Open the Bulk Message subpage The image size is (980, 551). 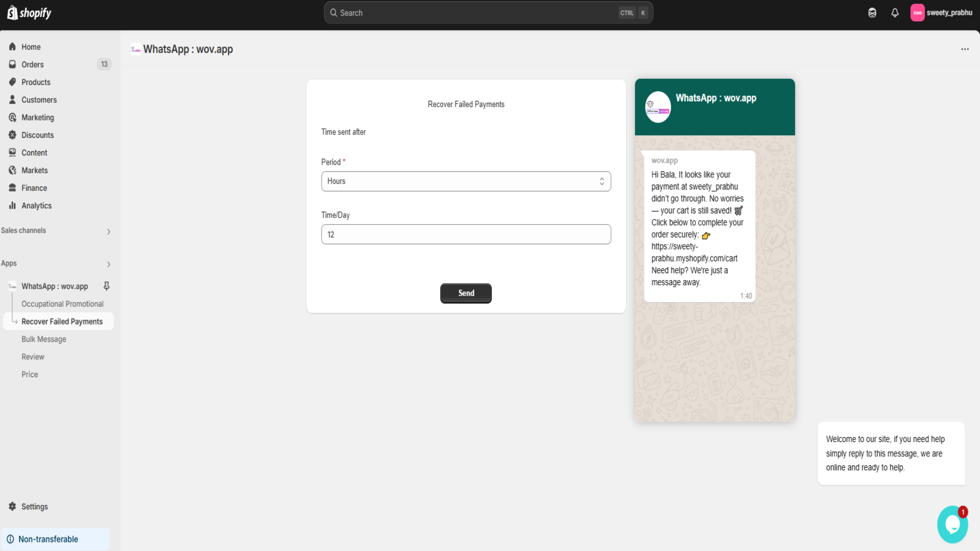point(43,339)
